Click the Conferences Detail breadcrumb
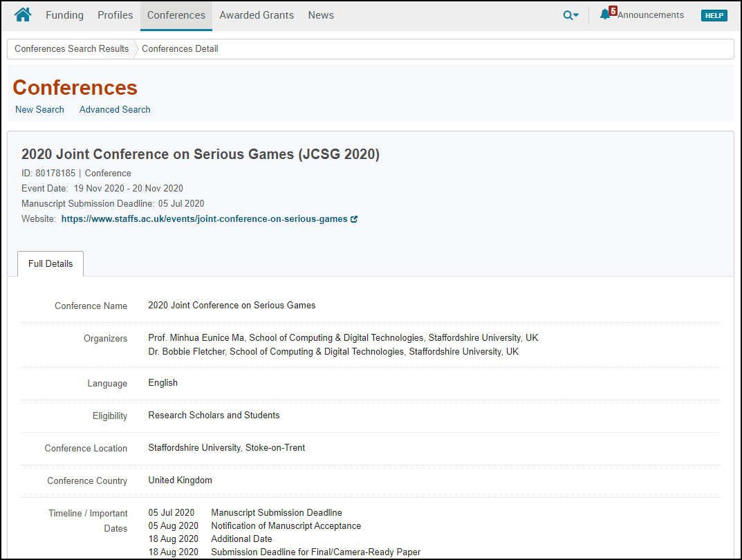 click(180, 48)
